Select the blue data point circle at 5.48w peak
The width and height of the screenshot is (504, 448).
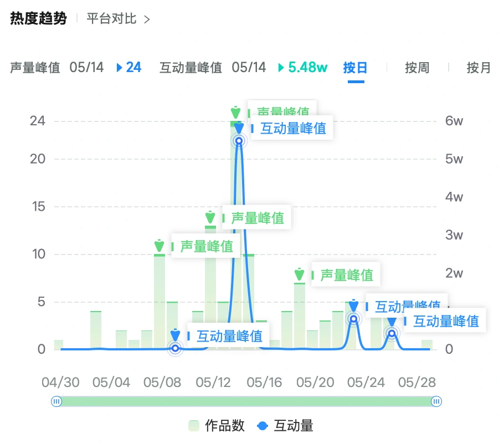239,141
